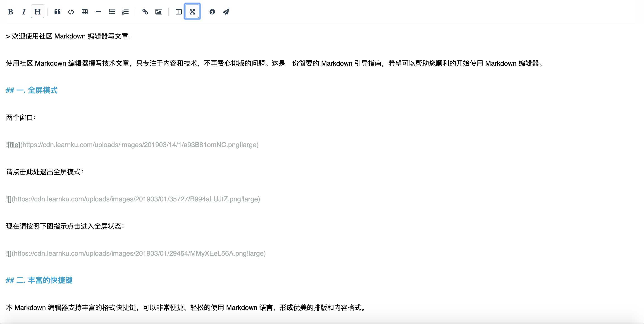Viewport: 644px width, 324px height.
Task: Insert a hyperlink using the chain link icon
Action: pos(145,12)
